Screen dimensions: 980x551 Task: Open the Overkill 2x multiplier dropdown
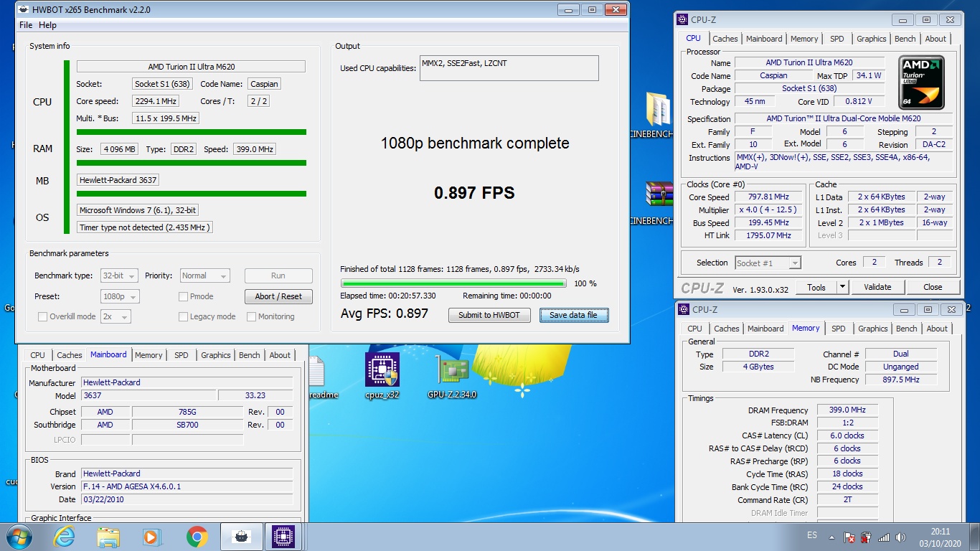(116, 316)
